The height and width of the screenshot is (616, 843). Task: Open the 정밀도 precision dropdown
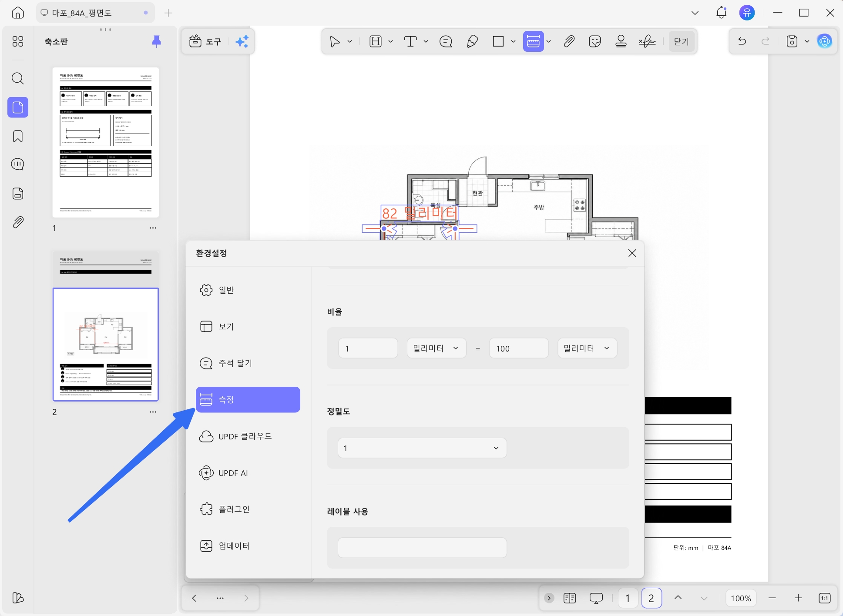click(422, 448)
